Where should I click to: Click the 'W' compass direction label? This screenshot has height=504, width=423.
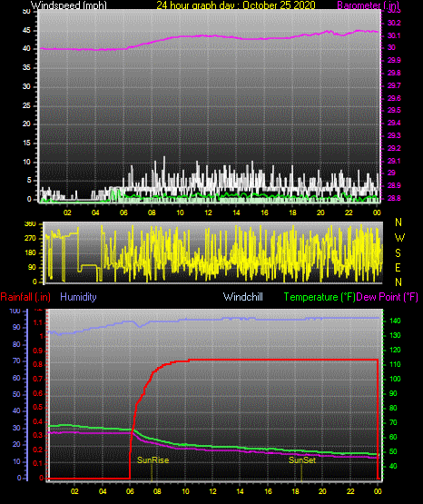(399, 238)
